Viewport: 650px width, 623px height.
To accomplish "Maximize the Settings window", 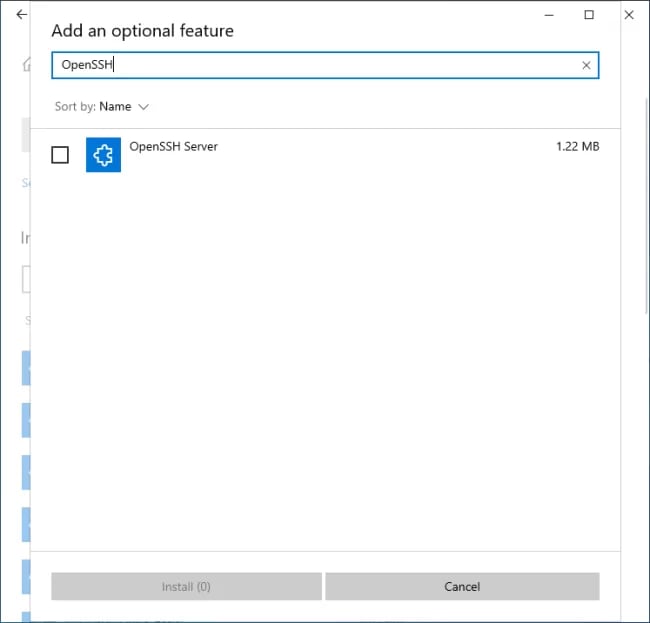I will click(589, 15).
